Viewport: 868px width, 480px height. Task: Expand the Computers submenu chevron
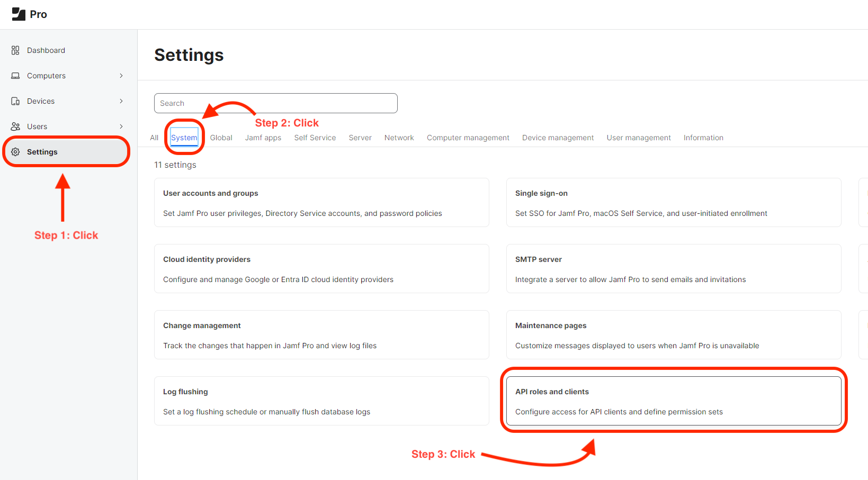121,76
